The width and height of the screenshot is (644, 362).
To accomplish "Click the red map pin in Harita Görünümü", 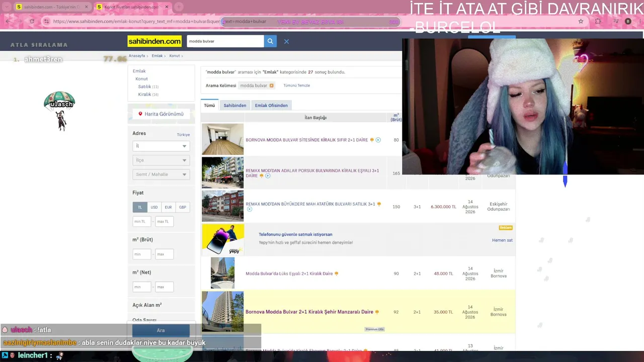I will click(x=140, y=114).
